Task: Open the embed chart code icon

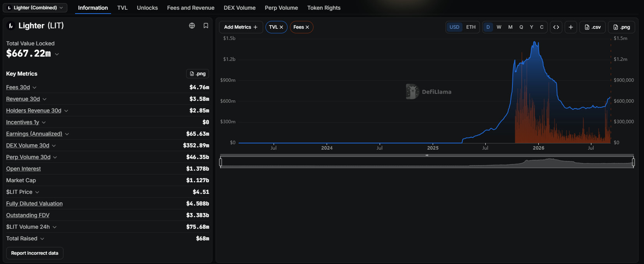Action: coord(556,27)
